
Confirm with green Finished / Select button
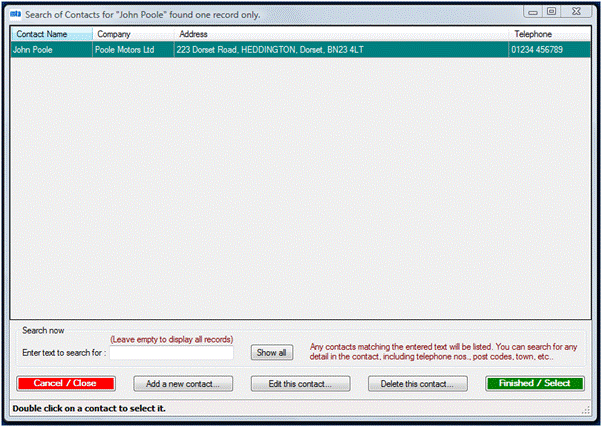534,383
